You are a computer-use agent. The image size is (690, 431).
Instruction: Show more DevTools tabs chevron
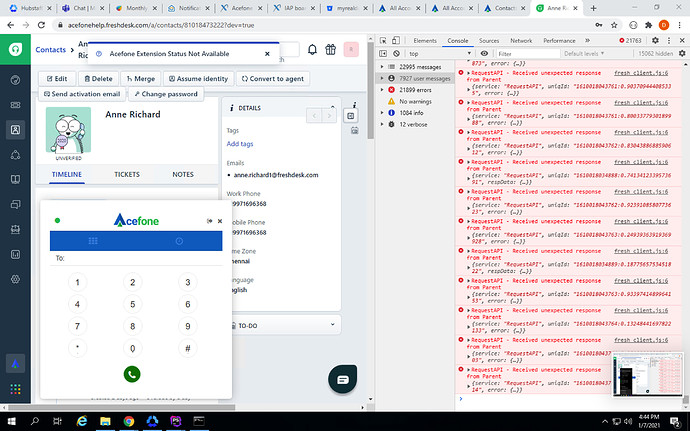point(587,41)
